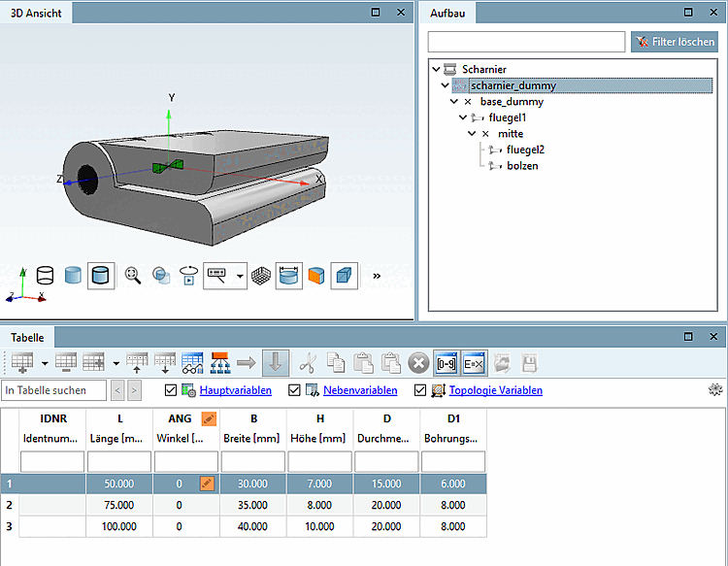Click the zoom magnifier icon in 3D view
The height and width of the screenshot is (566, 728).
(x=133, y=276)
